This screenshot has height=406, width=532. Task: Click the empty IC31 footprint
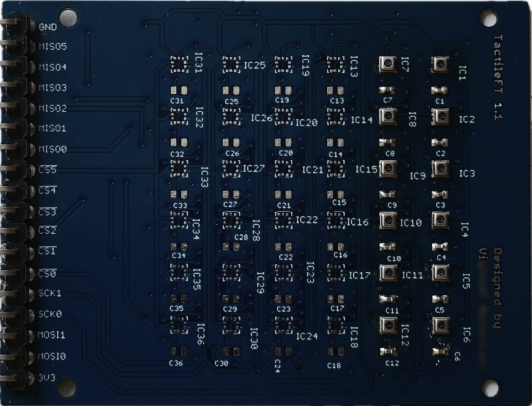[x=179, y=65]
